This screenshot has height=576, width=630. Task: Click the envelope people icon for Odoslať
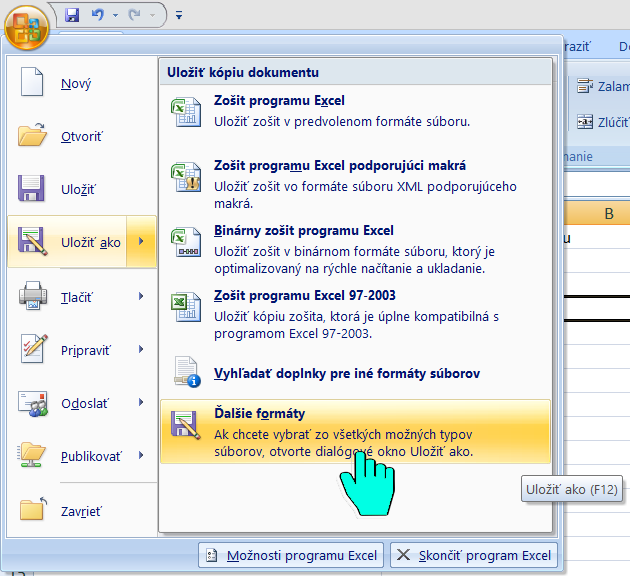click(x=33, y=403)
